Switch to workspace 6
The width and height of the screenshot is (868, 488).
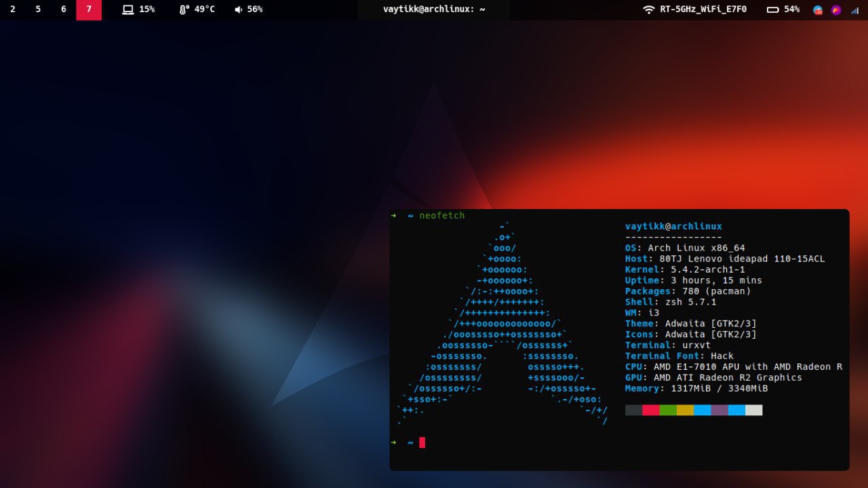point(63,10)
